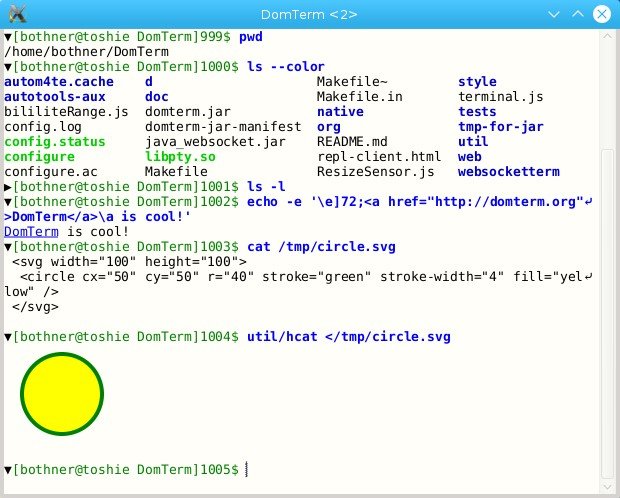
Task: Collapse the output of the pwd command
Action: (x=8, y=37)
